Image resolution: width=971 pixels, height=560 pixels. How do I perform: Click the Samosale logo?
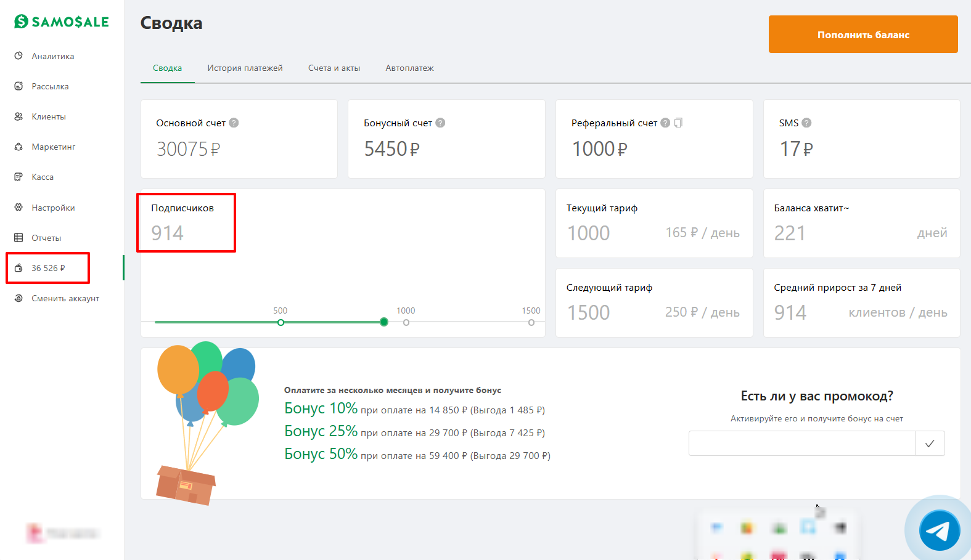click(x=62, y=22)
